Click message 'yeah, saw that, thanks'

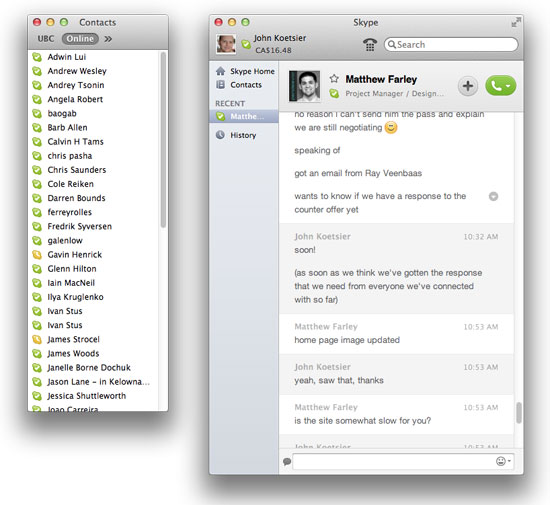(x=339, y=380)
